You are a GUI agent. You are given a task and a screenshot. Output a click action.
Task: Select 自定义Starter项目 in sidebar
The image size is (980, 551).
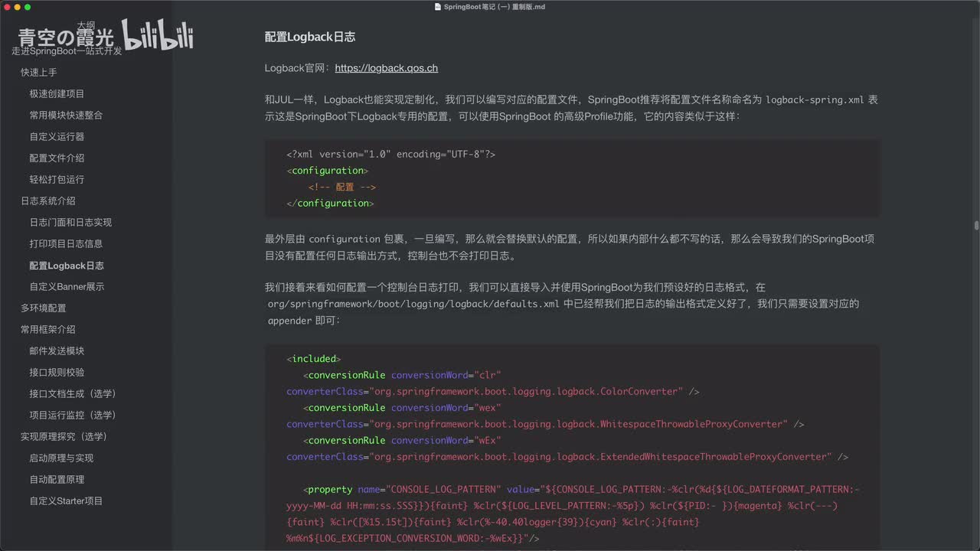pyautogui.click(x=67, y=501)
